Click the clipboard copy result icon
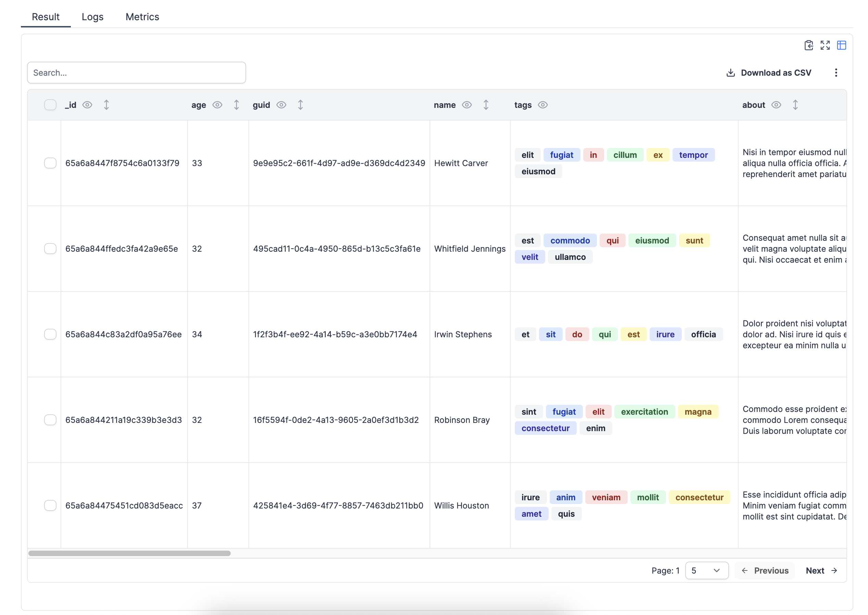This screenshot has width=868, height=615. pos(808,46)
